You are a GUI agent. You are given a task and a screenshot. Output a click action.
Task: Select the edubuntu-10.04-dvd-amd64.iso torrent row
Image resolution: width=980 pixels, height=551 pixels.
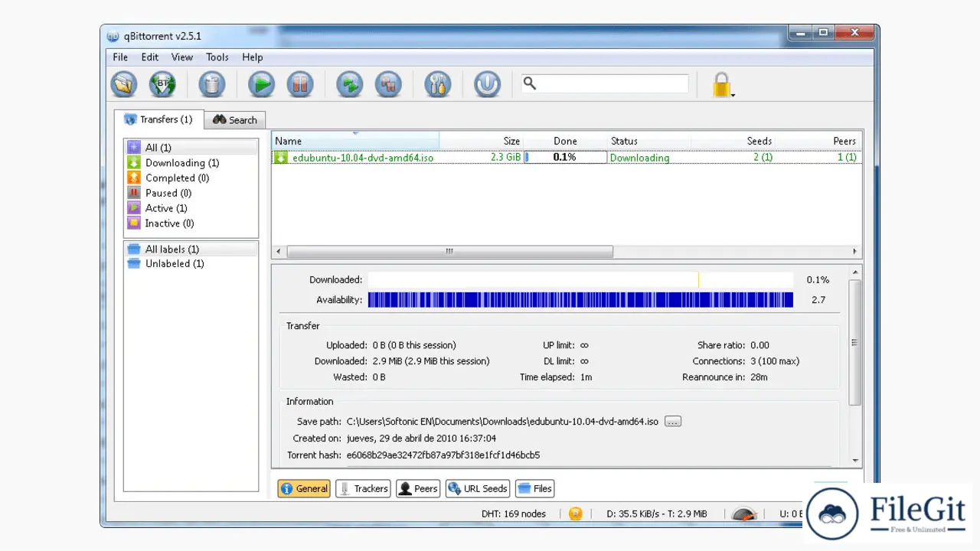[x=567, y=158]
